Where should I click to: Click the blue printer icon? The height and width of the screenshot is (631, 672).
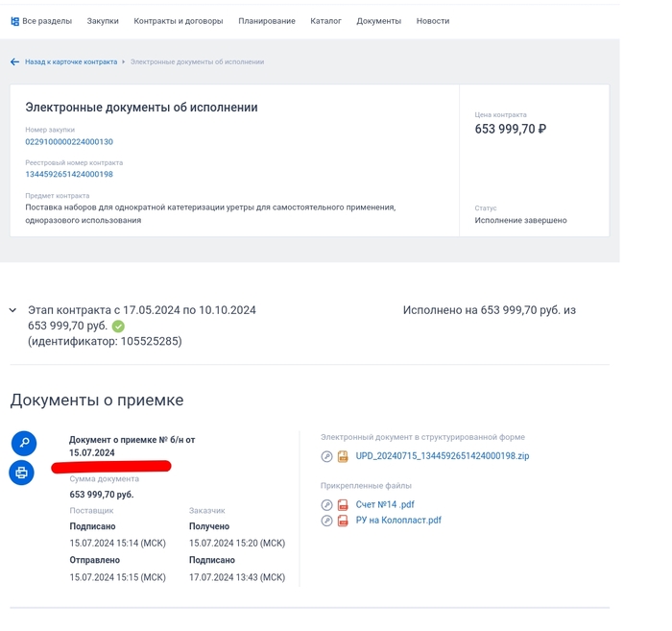point(22,473)
